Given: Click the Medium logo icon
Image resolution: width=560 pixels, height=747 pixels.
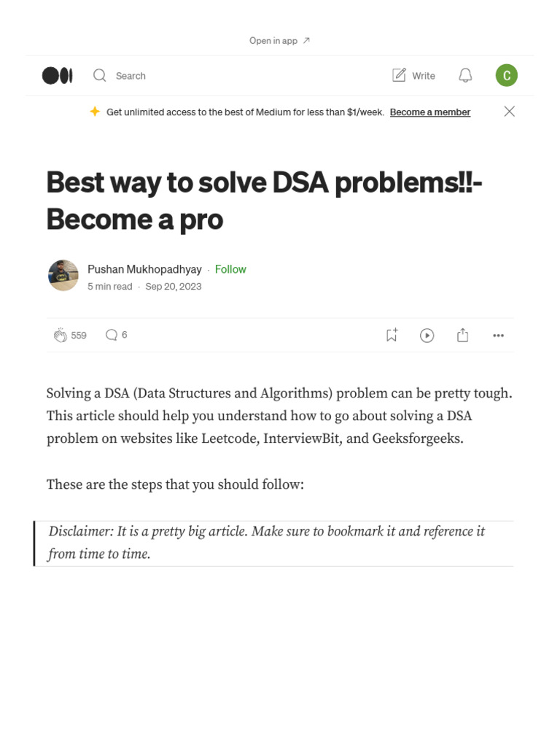Looking at the screenshot, I should [57, 75].
